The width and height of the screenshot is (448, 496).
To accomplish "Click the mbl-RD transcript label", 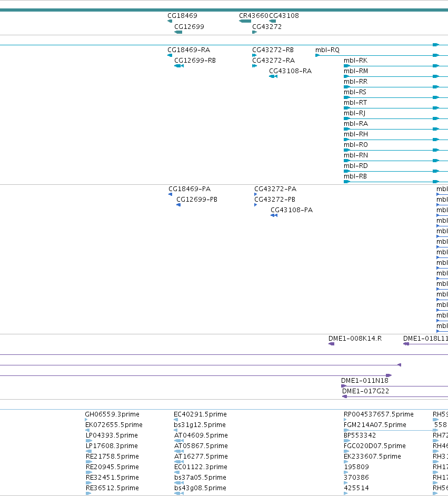I will (x=356, y=166).
